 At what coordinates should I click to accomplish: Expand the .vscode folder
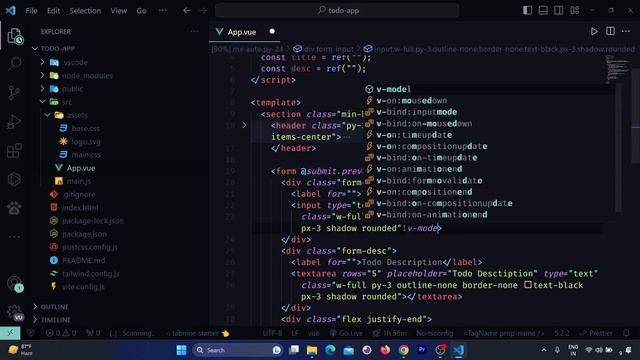(x=42, y=62)
